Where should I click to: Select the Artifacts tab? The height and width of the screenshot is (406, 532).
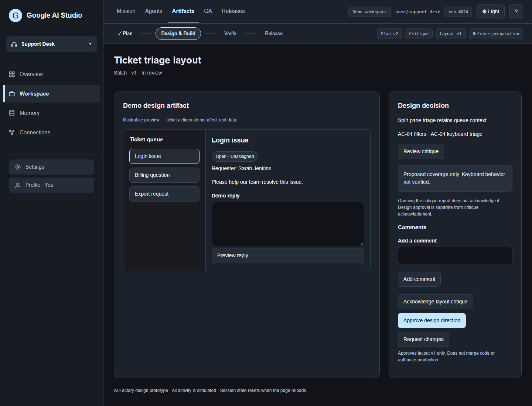183,11
